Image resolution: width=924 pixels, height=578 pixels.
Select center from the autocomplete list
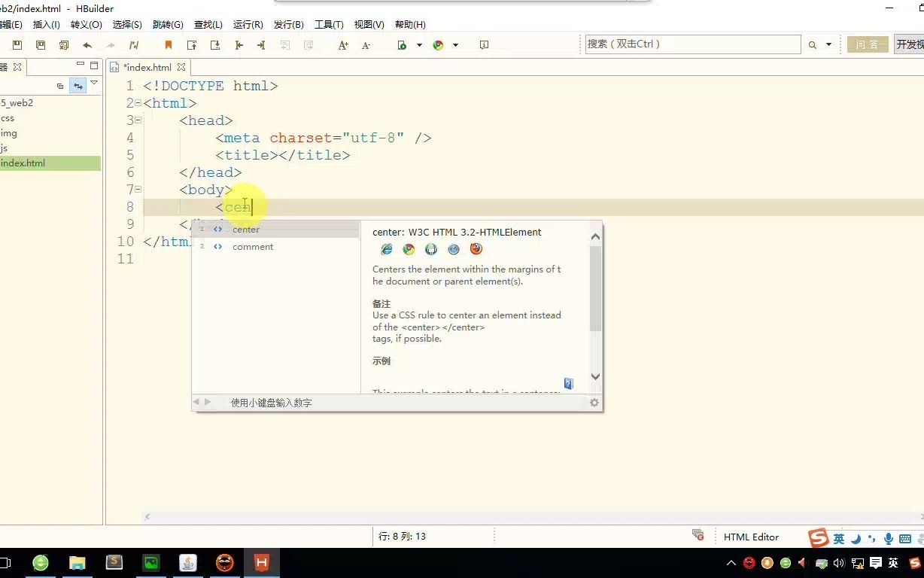click(x=246, y=230)
